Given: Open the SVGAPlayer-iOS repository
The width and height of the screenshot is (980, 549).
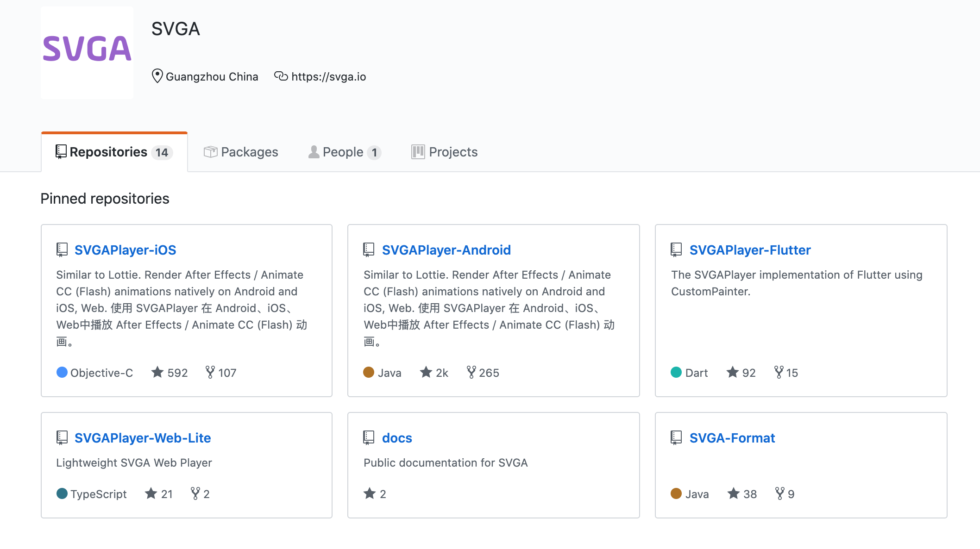Looking at the screenshot, I should (x=125, y=250).
